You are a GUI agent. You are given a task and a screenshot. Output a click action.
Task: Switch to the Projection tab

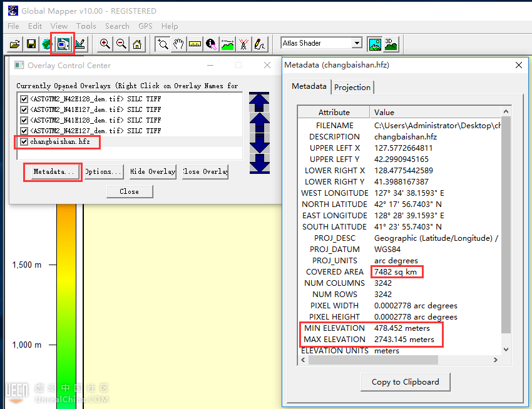352,88
